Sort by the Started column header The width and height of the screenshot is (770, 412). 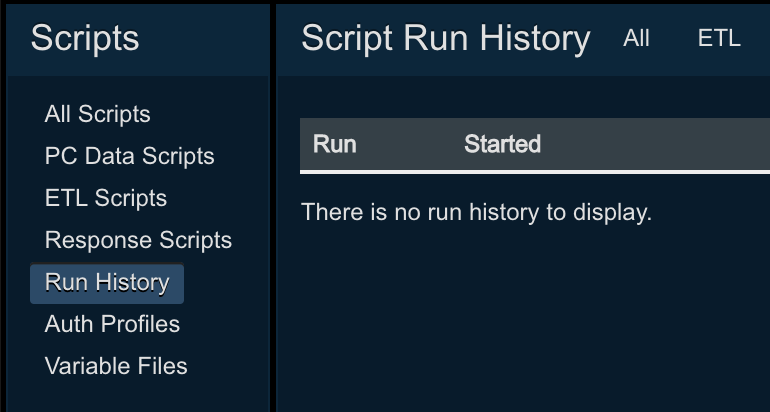(502, 144)
